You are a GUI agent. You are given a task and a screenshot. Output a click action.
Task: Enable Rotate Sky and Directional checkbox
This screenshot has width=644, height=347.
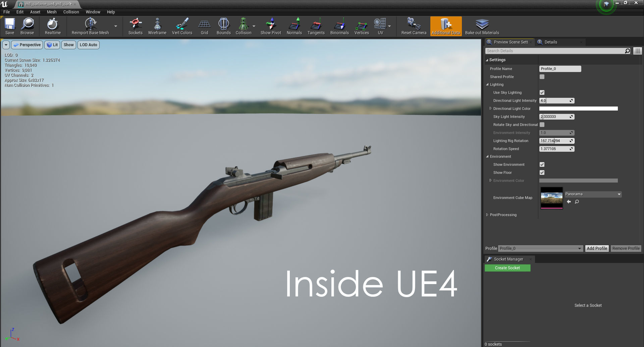[542, 125]
